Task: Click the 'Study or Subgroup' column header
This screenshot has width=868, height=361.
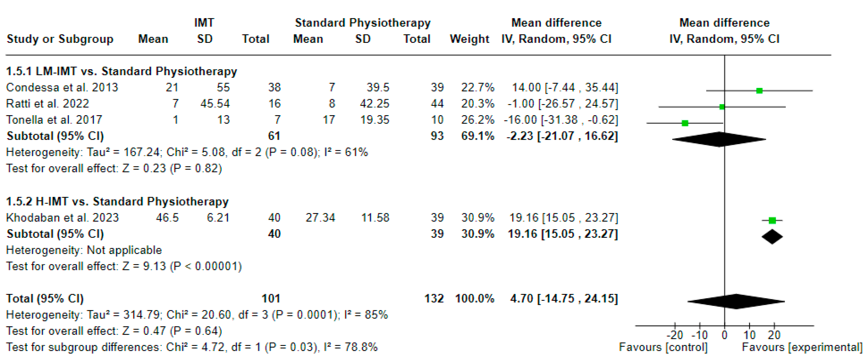Action: tap(60, 39)
